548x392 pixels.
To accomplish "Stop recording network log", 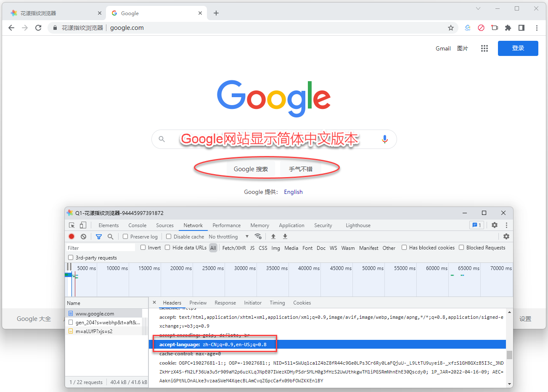I will coord(71,237).
